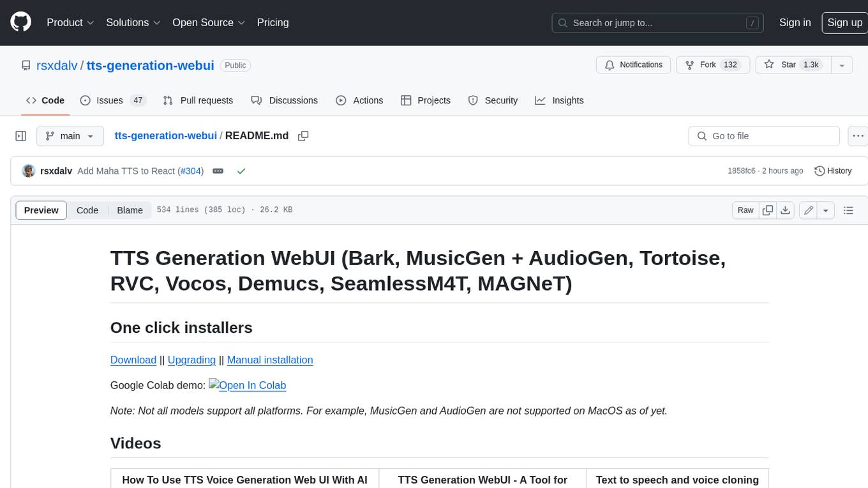Edit this file with pencil icon

[809, 210]
